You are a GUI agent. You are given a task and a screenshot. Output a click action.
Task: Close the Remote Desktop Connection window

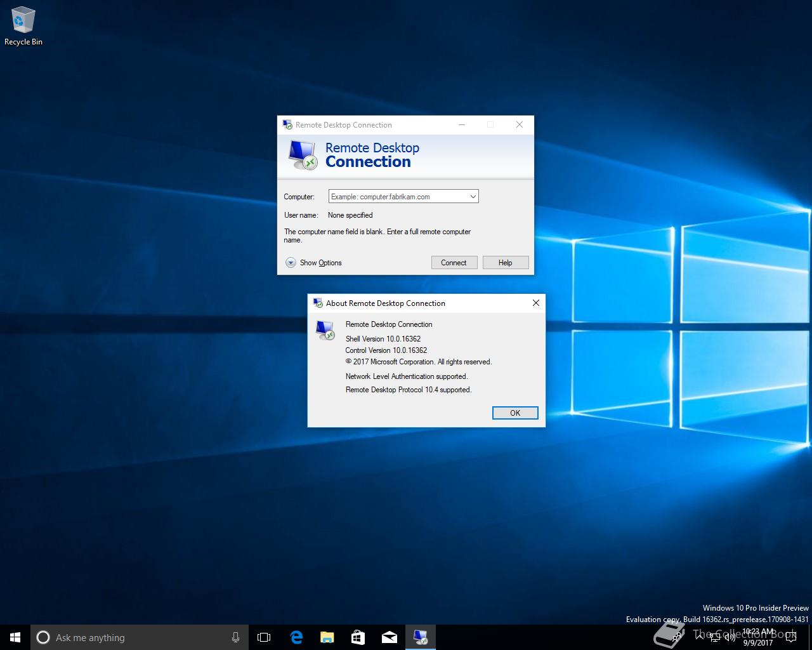tap(520, 124)
